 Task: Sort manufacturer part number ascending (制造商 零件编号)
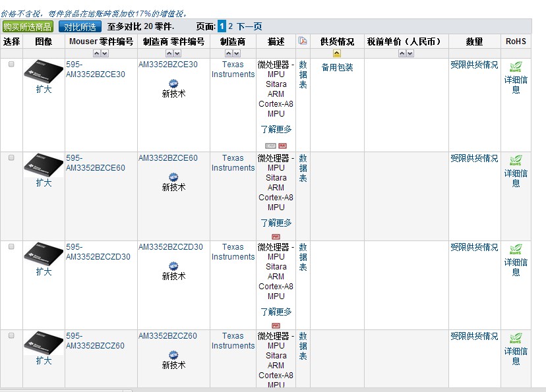click(x=169, y=53)
